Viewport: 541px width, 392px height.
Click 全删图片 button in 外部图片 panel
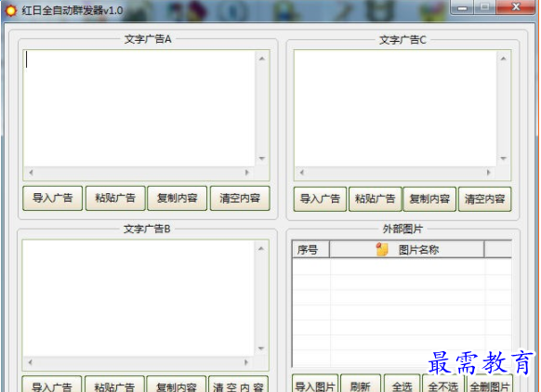point(490,384)
